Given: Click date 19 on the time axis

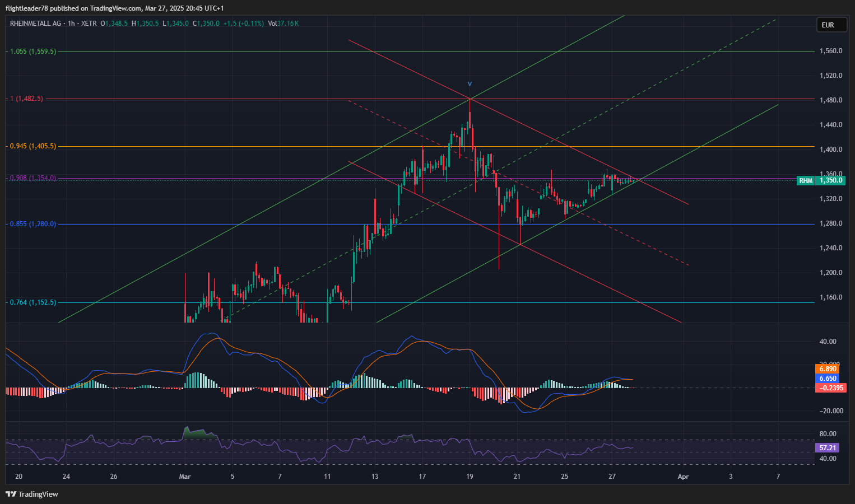Looking at the screenshot, I should pos(470,477).
